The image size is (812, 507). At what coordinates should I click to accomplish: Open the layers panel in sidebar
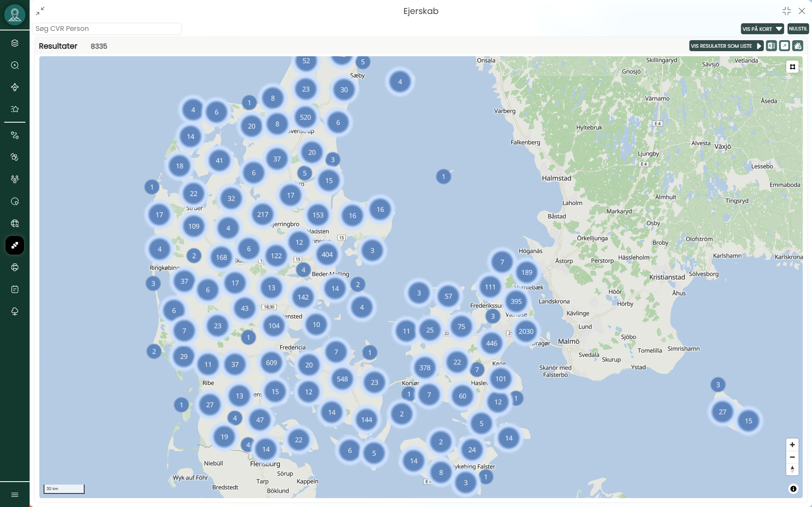15,43
